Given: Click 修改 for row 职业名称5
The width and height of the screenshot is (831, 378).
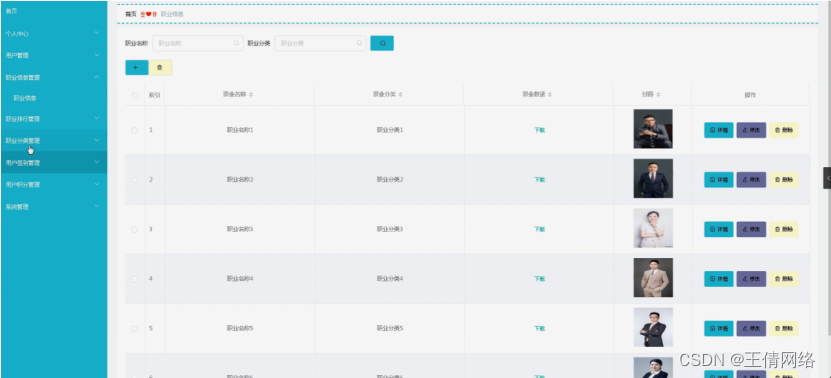Looking at the screenshot, I should point(751,328).
